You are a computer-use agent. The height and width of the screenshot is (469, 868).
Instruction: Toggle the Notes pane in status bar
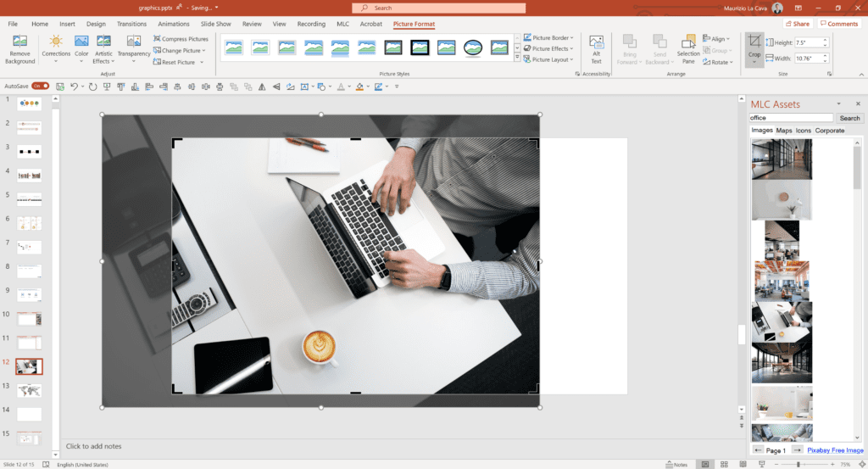[676, 465]
